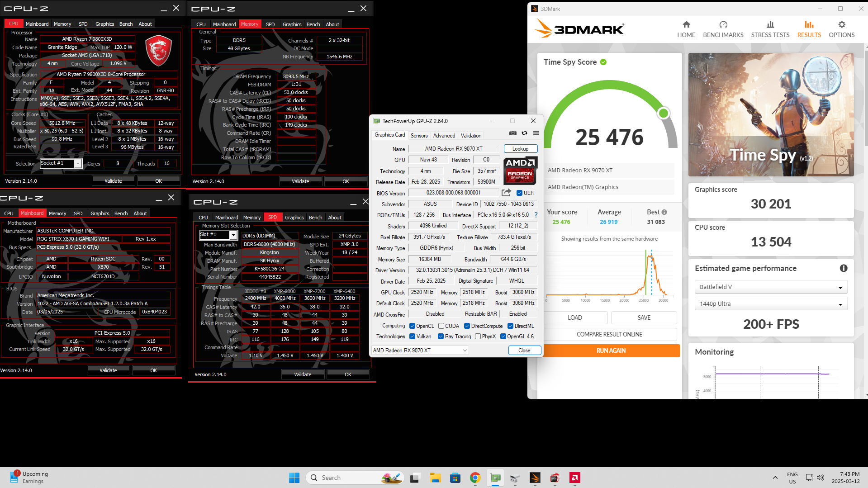Click Lookup button in GPU-Z
Viewport: 868px width, 488px height.
(x=520, y=149)
